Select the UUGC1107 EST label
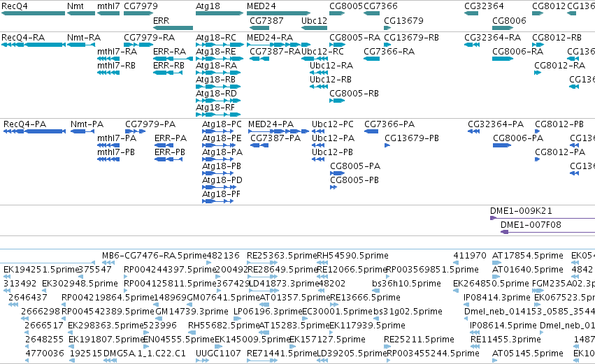Viewport: 595px width, 364px height. [x=218, y=354]
